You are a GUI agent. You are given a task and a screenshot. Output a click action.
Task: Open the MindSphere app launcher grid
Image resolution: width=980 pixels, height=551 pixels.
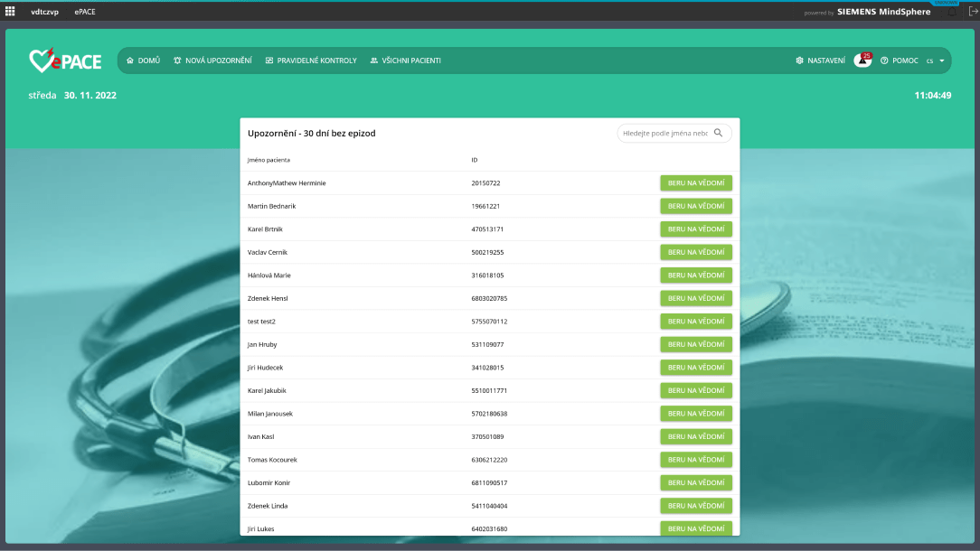(10, 12)
